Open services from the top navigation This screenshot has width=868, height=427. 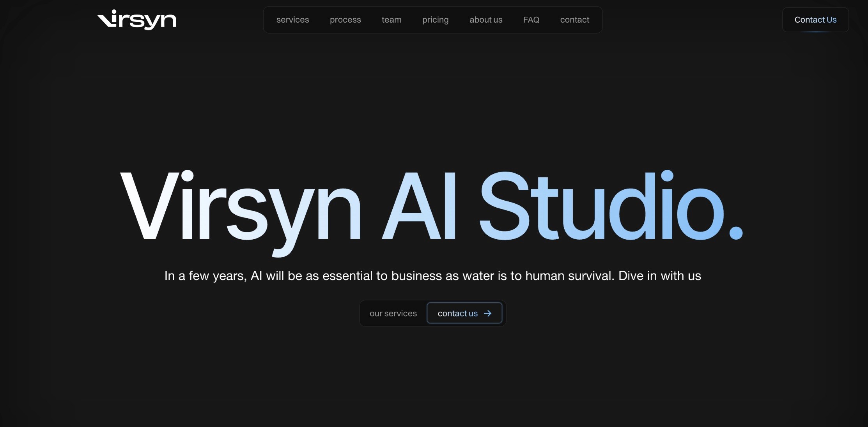(292, 19)
